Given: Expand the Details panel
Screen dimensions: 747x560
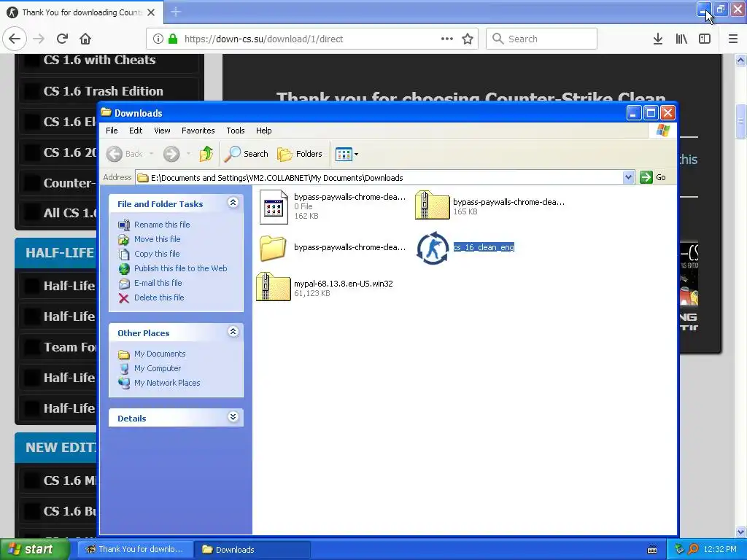Looking at the screenshot, I should (x=233, y=417).
